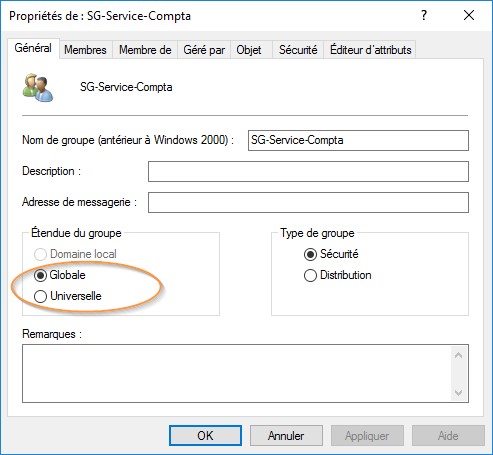Click the Remarques scrollbar down arrow
The height and width of the screenshot is (455, 493).
point(458,392)
